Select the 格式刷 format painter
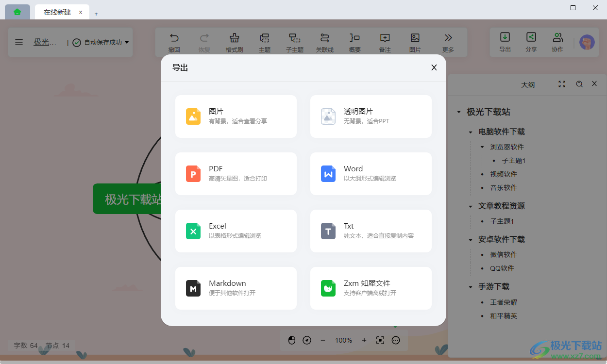 point(235,42)
